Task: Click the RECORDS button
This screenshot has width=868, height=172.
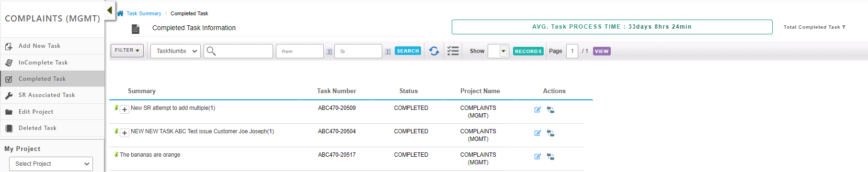Action: click(x=528, y=51)
